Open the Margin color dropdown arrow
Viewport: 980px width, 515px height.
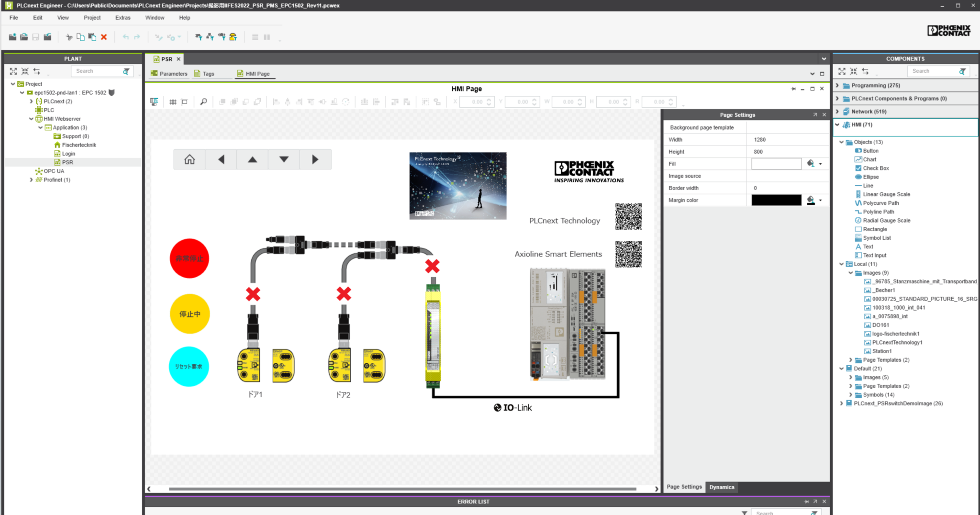820,200
